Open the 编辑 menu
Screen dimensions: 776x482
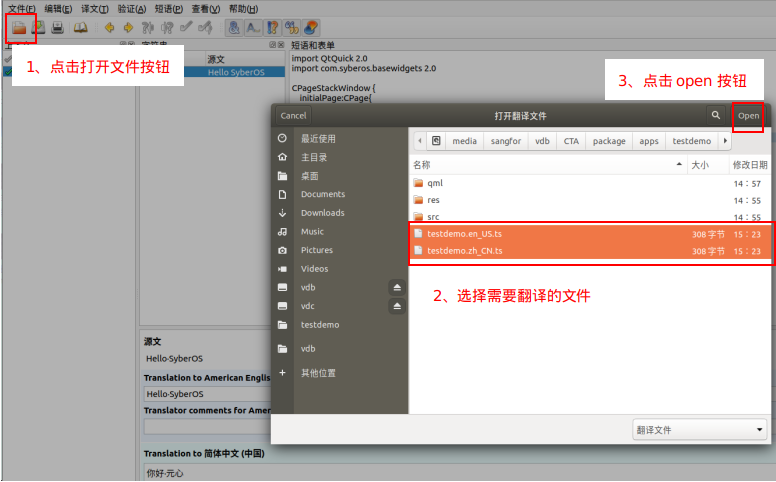coord(57,8)
